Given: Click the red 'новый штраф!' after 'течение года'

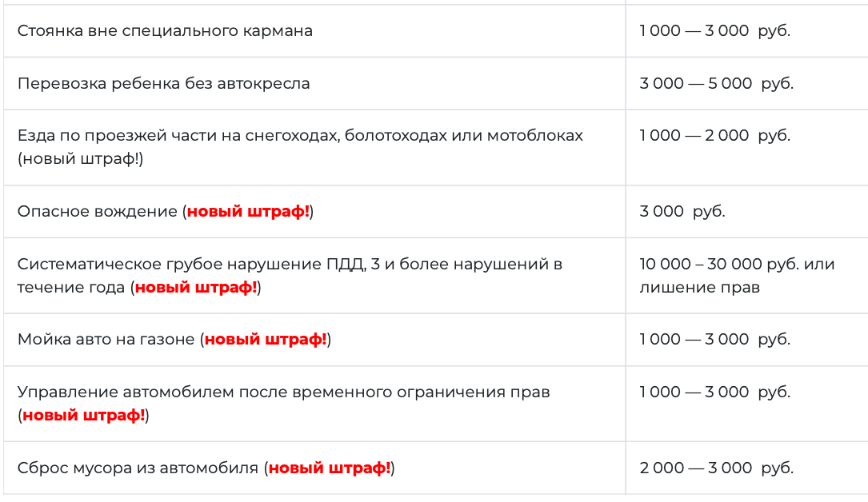Looking at the screenshot, I should (x=196, y=288).
